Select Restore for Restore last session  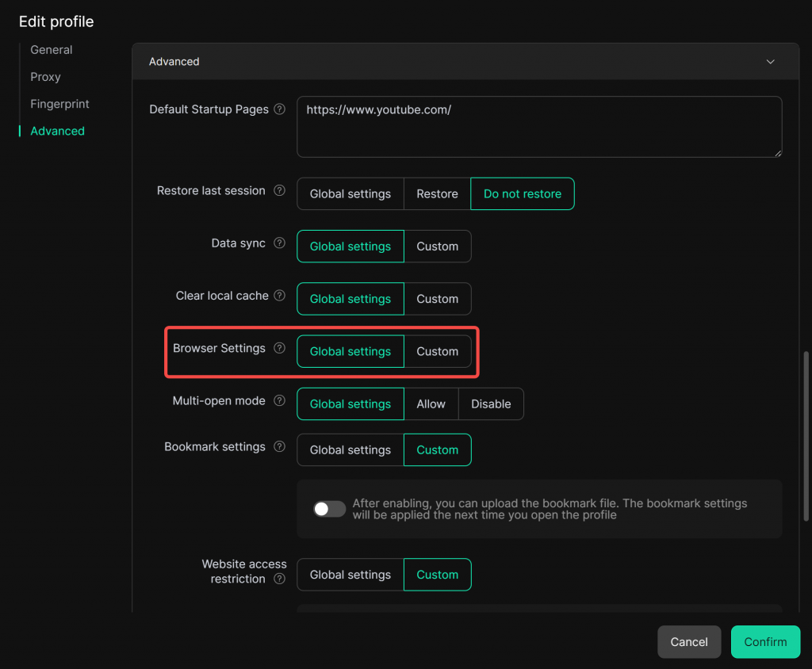pyautogui.click(x=437, y=194)
